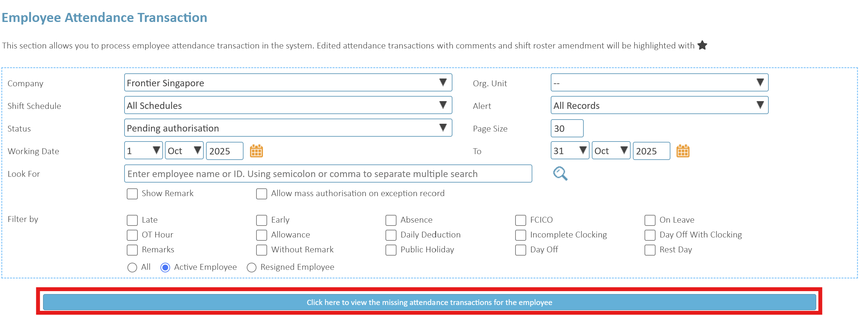Choose the All employees radio option
The width and height of the screenshot is (868, 316).
132,268
